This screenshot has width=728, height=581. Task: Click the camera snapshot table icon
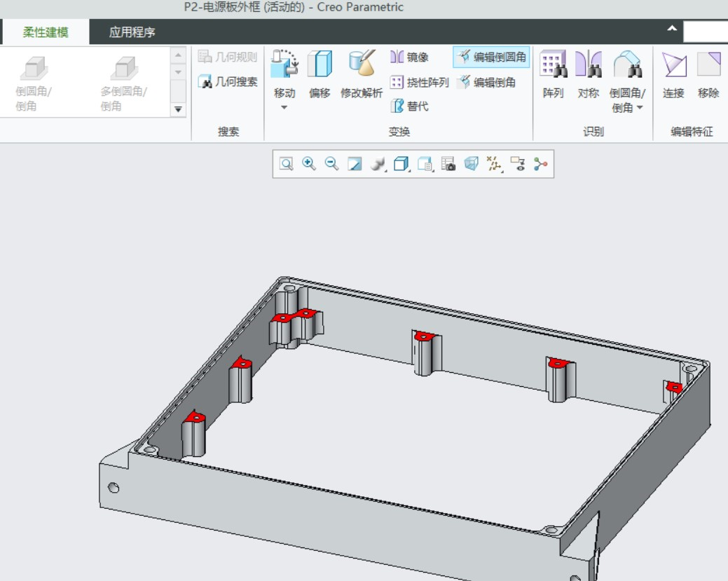(448, 164)
